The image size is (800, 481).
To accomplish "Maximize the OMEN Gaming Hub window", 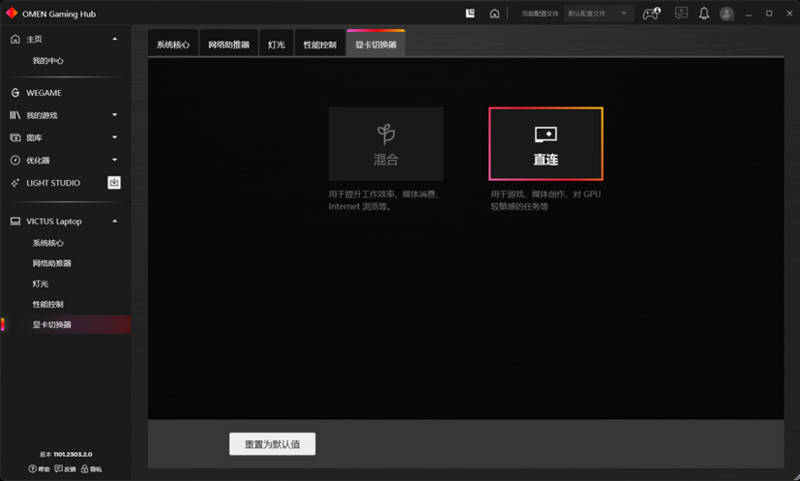I will pyautogui.click(x=769, y=13).
